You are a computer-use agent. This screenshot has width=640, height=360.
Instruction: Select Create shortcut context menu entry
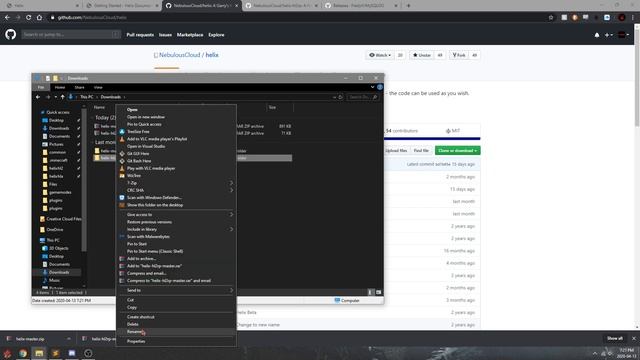click(x=140, y=317)
